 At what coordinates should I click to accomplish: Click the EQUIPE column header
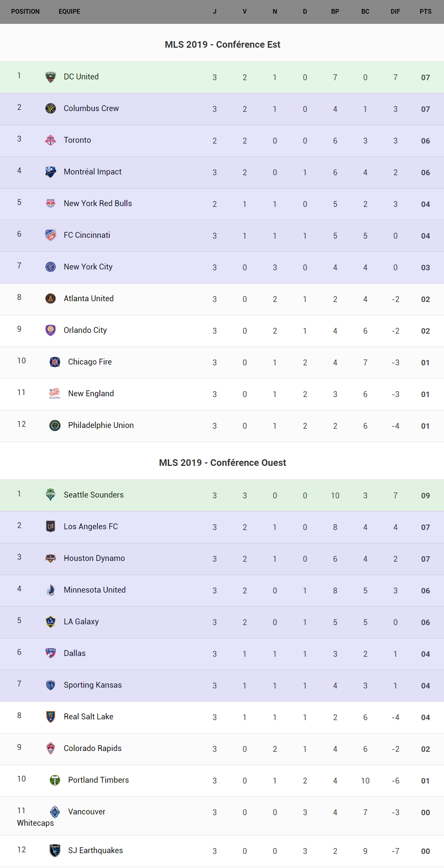pyautogui.click(x=69, y=12)
